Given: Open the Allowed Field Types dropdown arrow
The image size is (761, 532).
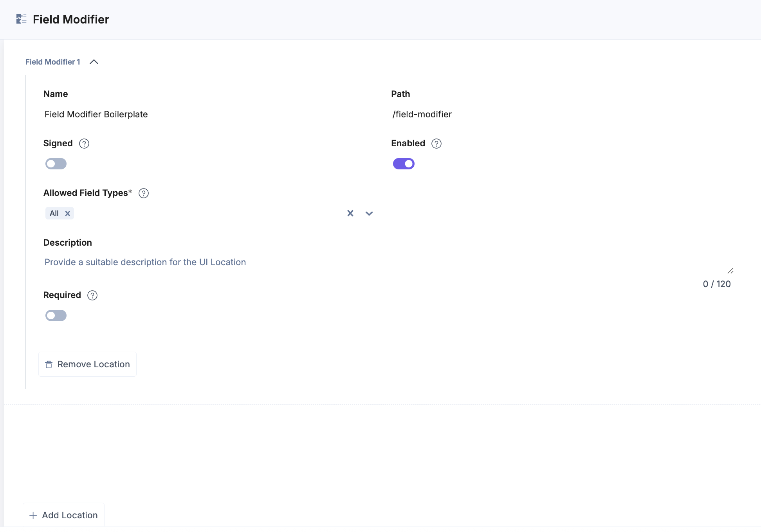Looking at the screenshot, I should [x=369, y=214].
